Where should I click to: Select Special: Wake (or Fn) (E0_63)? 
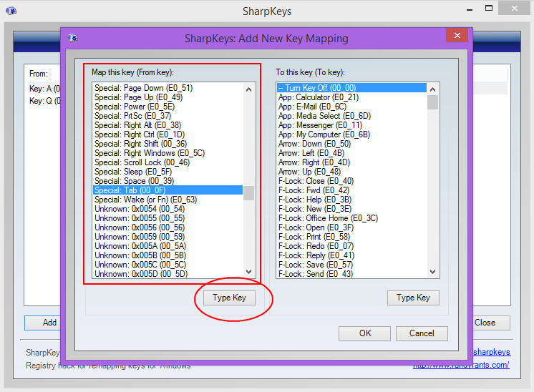pyautogui.click(x=168, y=200)
